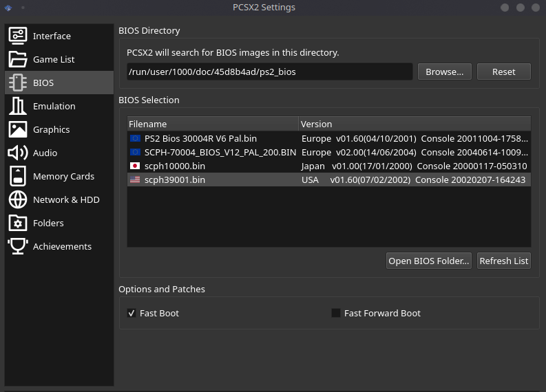
Task: Open the Folders settings page
Action: [48, 223]
